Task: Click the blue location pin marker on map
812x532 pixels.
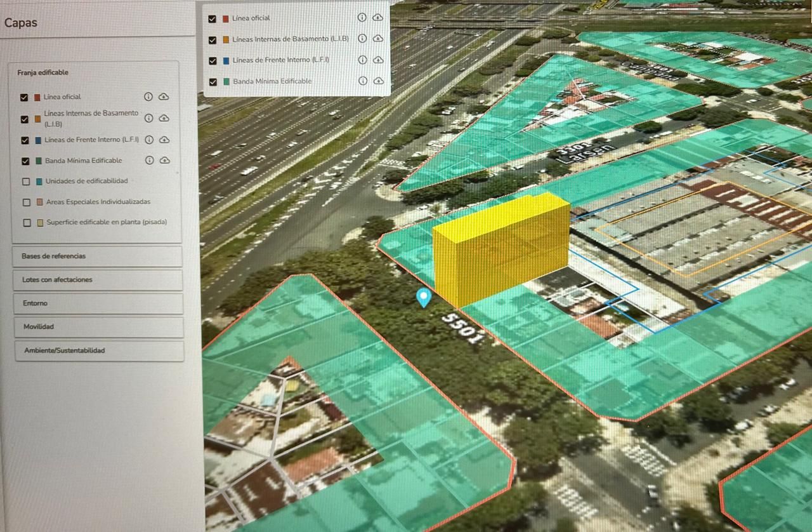Action: point(423,296)
